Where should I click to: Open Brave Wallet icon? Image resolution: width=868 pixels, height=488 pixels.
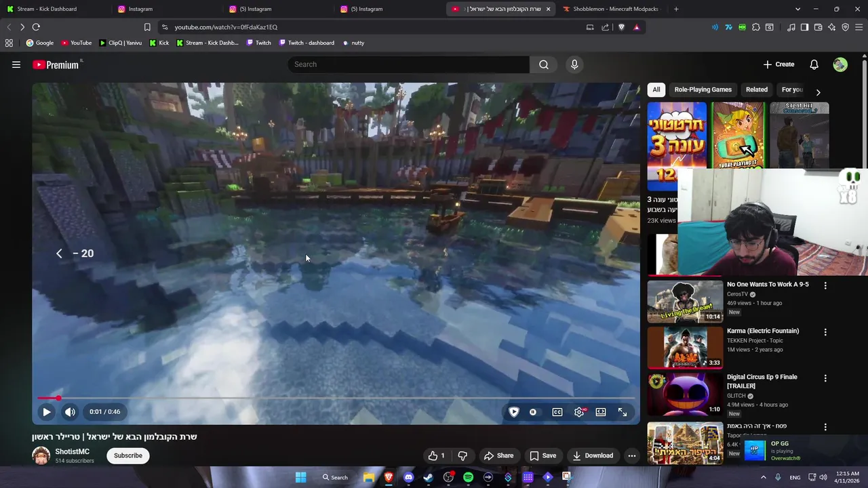click(x=818, y=27)
